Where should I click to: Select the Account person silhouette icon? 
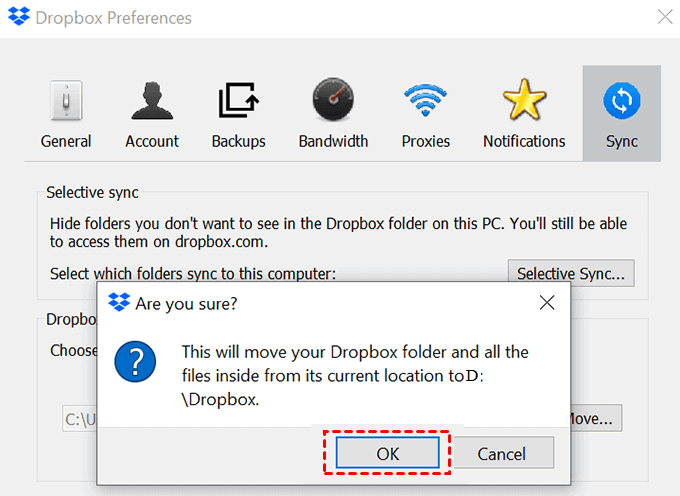click(152, 102)
